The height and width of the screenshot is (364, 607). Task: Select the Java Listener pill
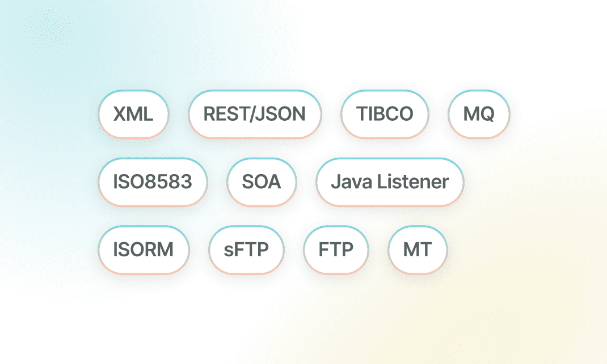tap(390, 182)
